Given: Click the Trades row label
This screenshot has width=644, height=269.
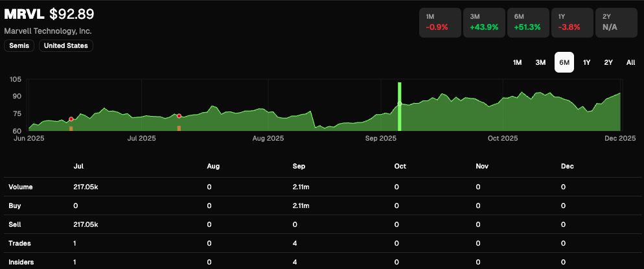Looking at the screenshot, I should pos(19,243).
